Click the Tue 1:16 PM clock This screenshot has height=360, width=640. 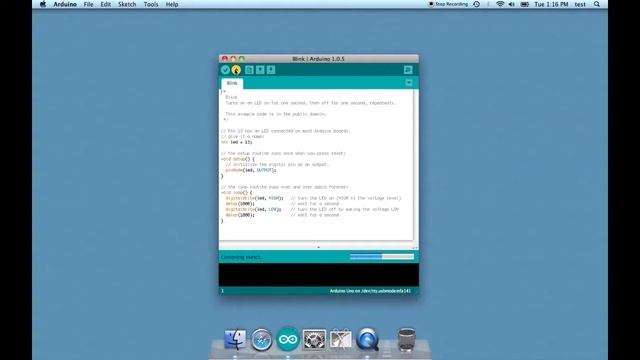(551, 4)
